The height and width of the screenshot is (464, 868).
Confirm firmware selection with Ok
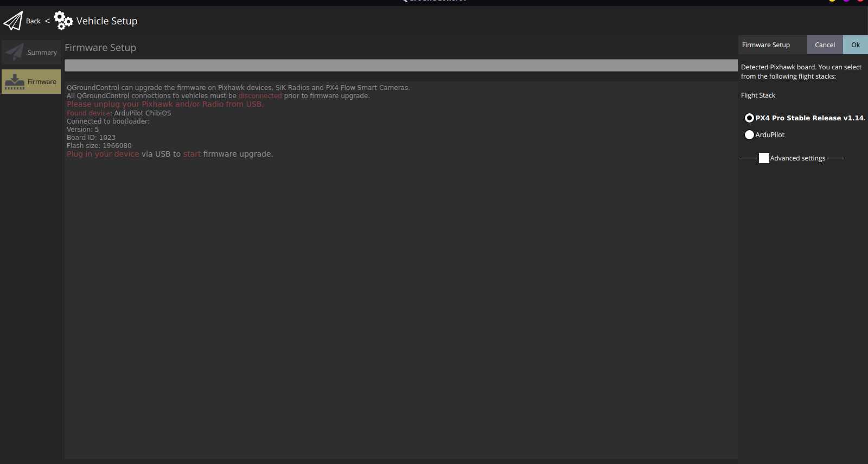[x=856, y=45]
